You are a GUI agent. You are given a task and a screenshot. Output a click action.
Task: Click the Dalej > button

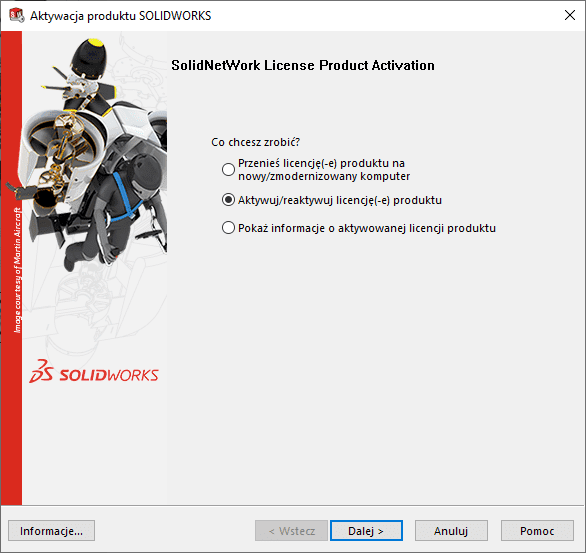tap(366, 531)
